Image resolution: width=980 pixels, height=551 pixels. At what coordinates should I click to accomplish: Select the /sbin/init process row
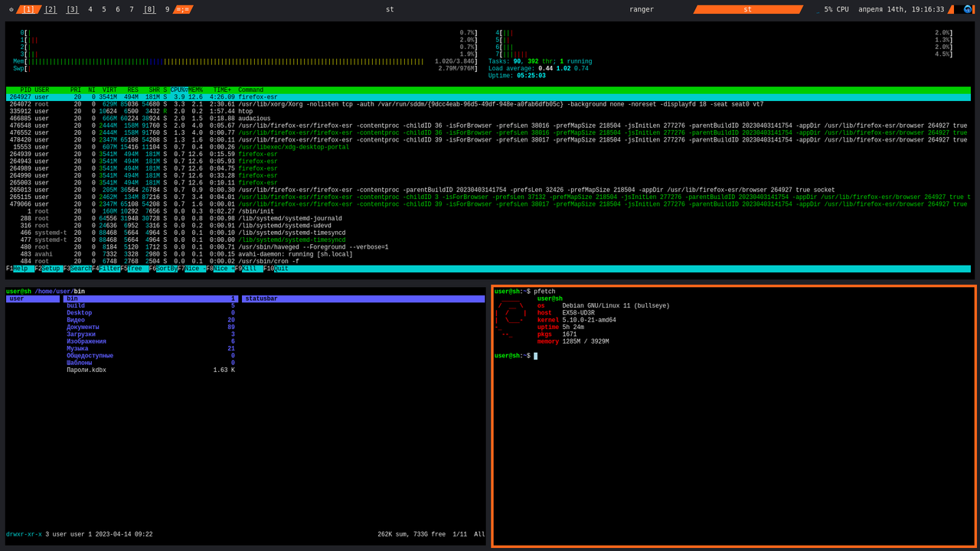point(488,211)
